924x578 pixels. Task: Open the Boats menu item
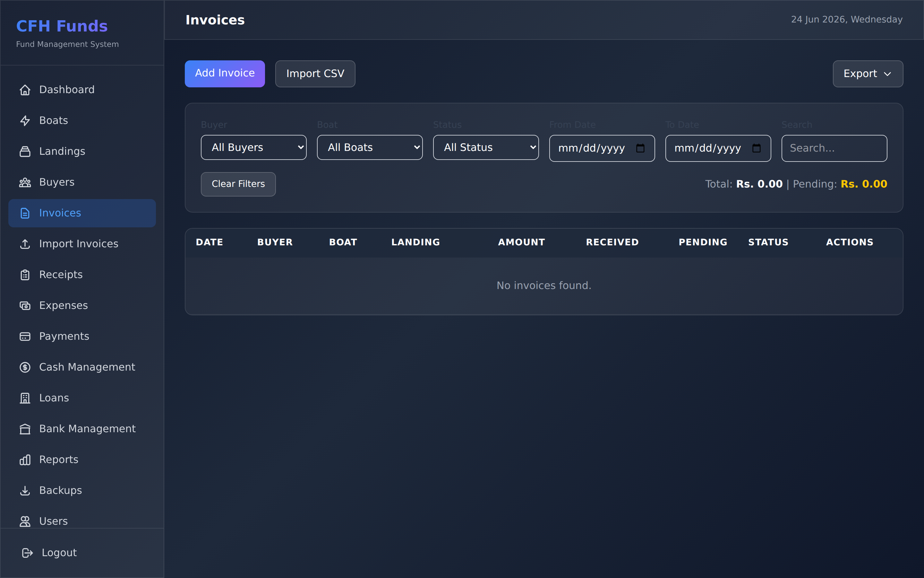click(x=82, y=120)
